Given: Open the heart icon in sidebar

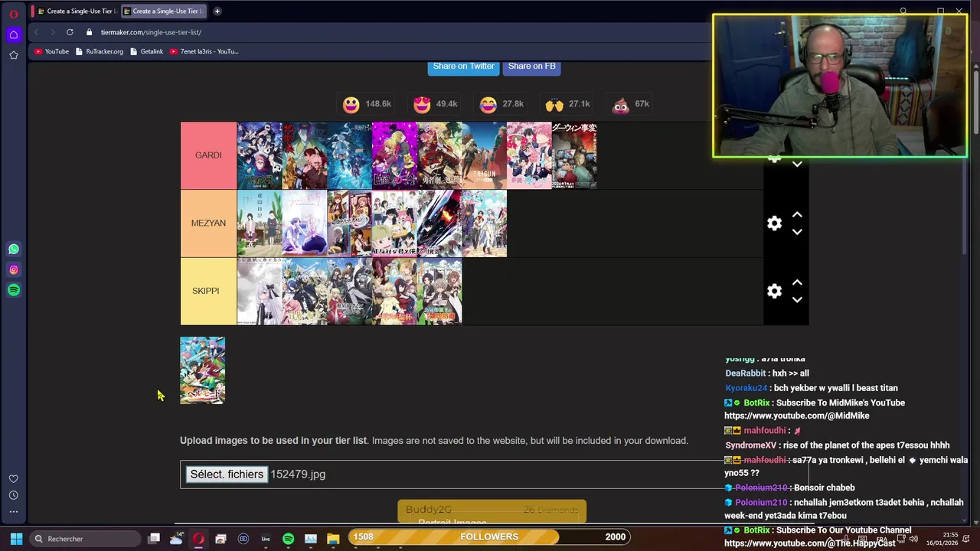Looking at the screenshot, I should pos(14,478).
